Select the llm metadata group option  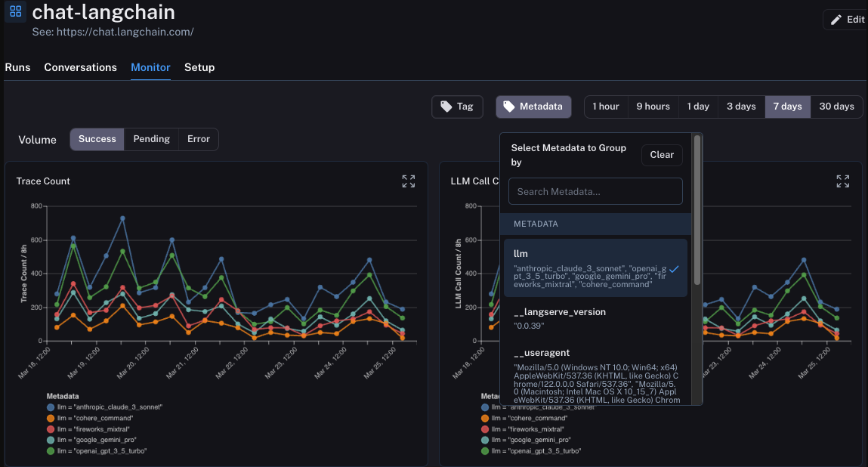click(x=595, y=268)
